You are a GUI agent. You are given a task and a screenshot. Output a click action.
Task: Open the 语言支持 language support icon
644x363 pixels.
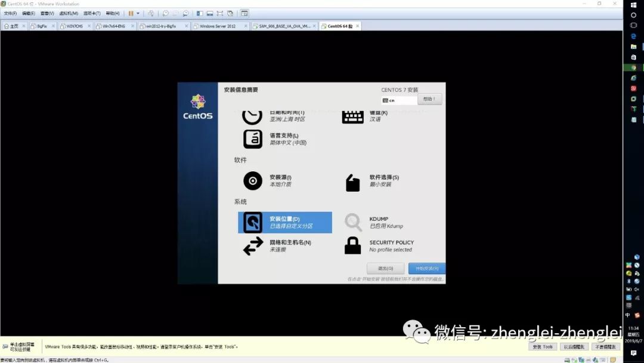(253, 139)
